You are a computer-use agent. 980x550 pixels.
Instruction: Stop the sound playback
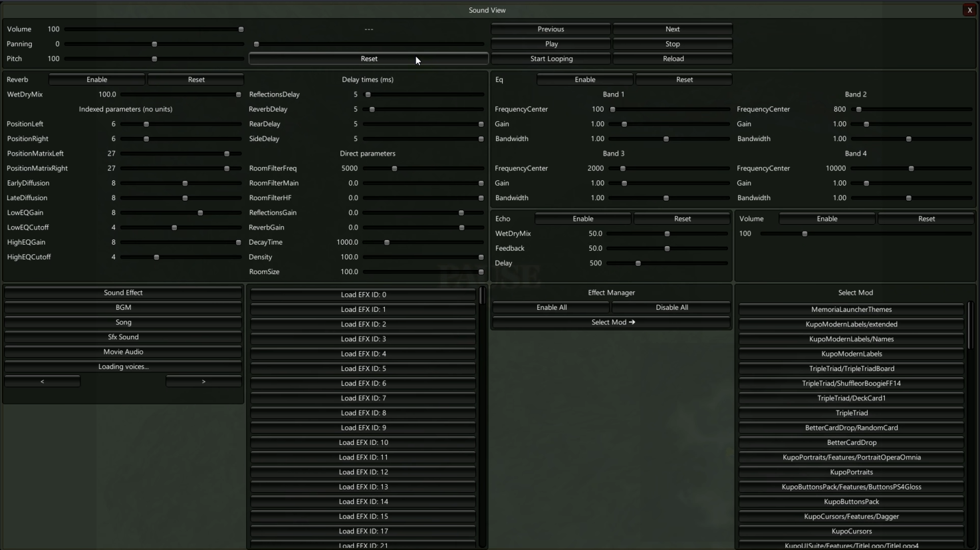click(673, 44)
